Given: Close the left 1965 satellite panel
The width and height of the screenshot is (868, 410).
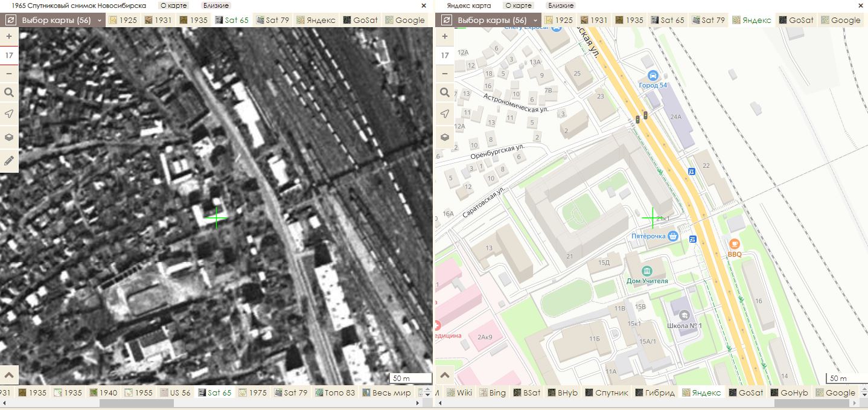Looking at the screenshot, I should coord(424,5).
